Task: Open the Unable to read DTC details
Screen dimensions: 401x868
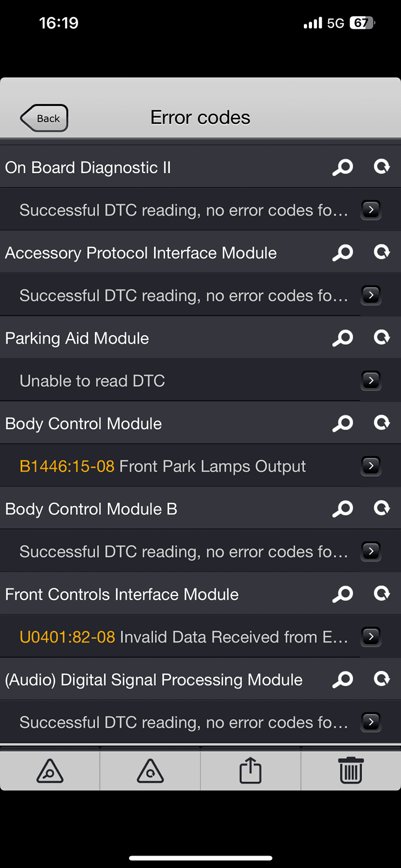Action: click(371, 380)
